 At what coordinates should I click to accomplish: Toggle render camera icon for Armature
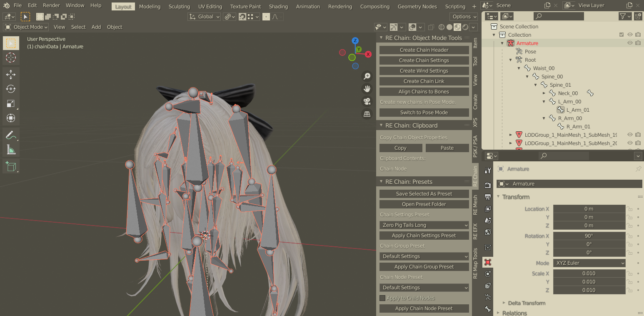(638, 43)
